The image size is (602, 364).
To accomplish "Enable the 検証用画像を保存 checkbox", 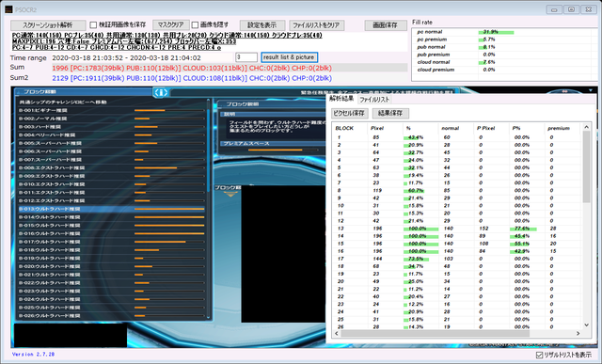I will [x=93, y=25].
